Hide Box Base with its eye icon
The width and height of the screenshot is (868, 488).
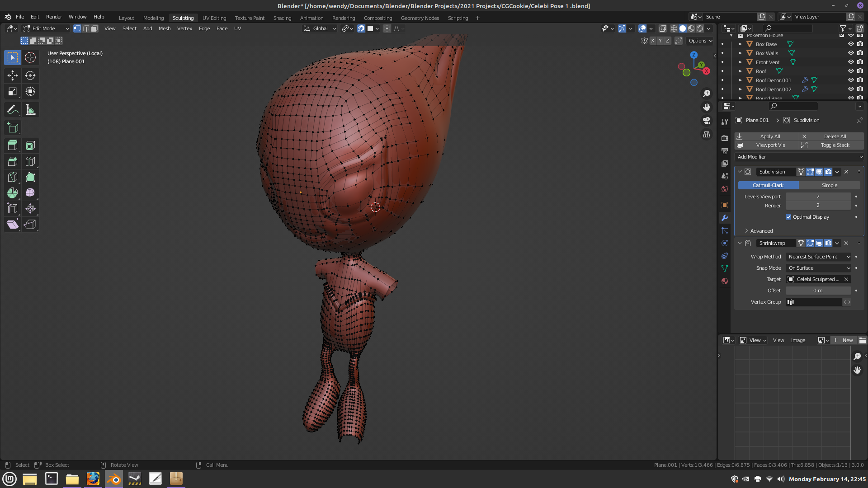pyautogui.click(x=850, y=44)
